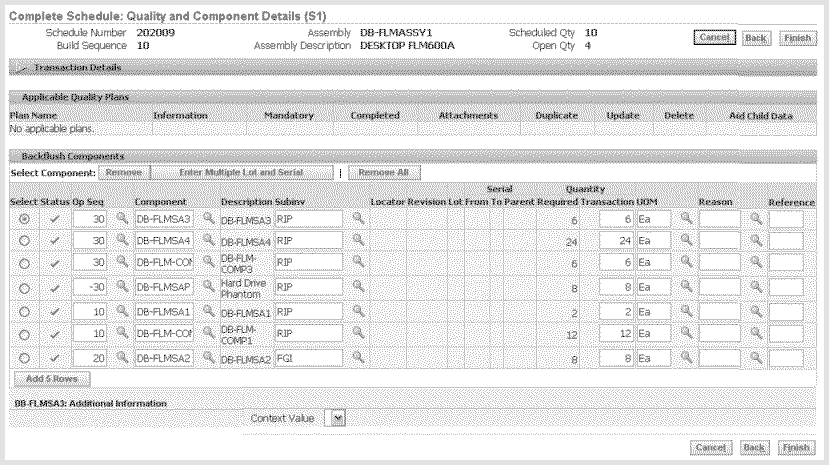829x465 pixels.
Task: Select the DB-FLM-COMP3 component radio button
Action: click(24, 263)
